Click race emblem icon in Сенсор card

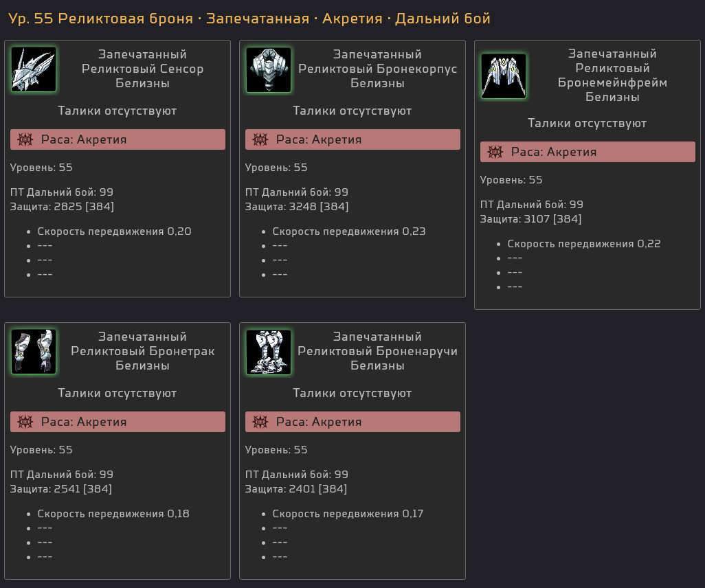[x=25, y=139]
